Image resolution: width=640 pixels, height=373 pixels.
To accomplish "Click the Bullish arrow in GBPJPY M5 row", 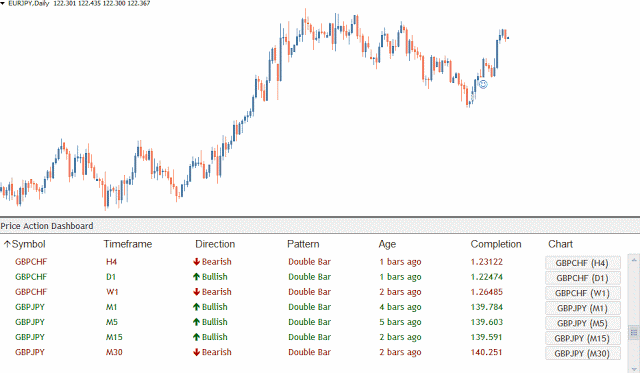I will pyautogui.click(x=196, y=322).
